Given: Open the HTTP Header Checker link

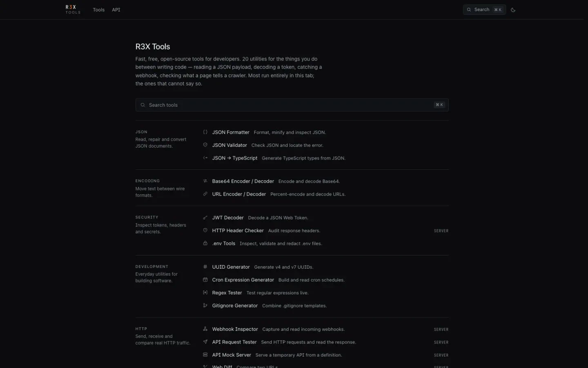Looking at the screenshot, I should (238, 231).
